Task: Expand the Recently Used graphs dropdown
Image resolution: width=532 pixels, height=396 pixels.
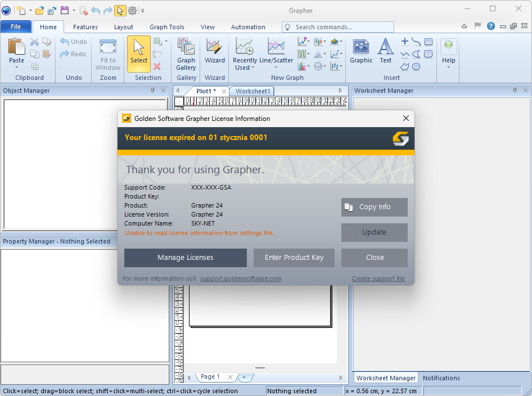Action: [253, 67]
